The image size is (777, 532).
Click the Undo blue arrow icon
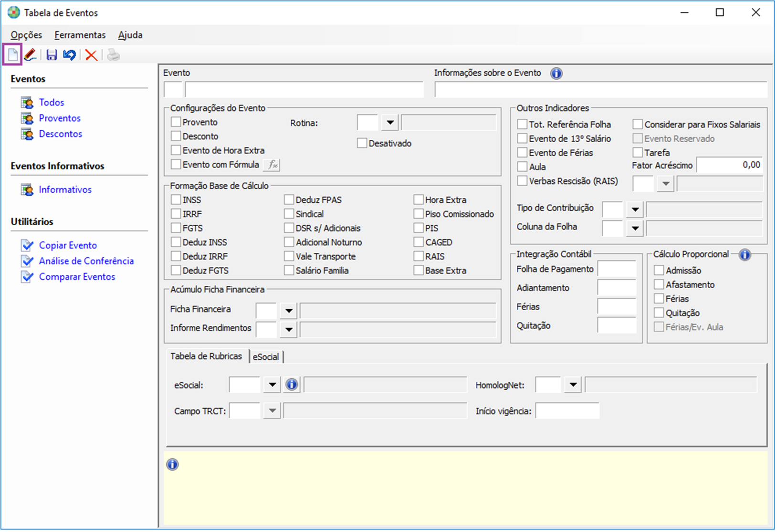69,55
